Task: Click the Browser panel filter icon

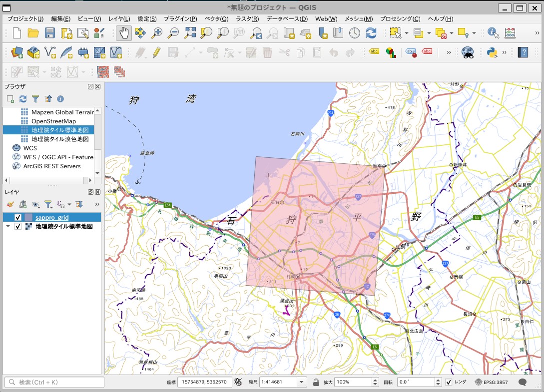Action: click(35, 99)
